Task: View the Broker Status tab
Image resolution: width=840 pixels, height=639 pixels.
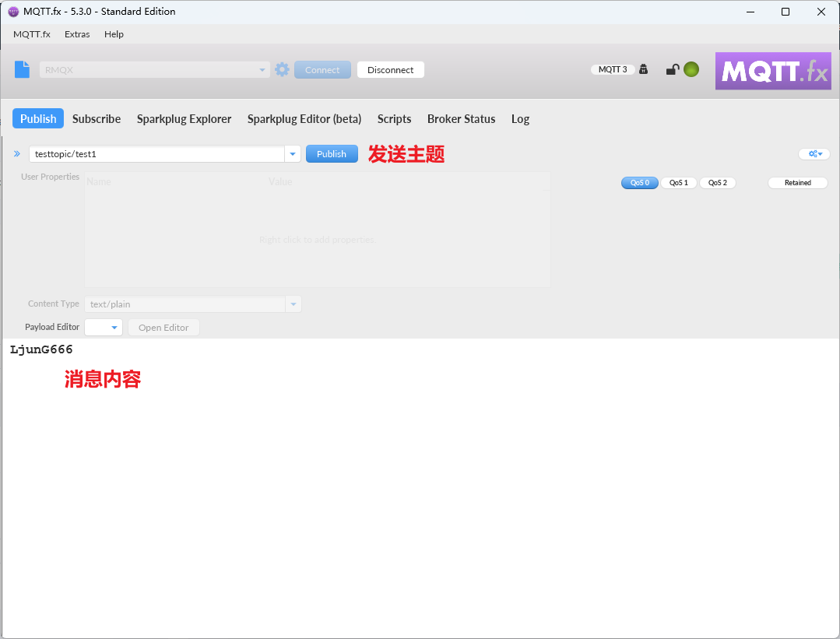Action: click(461, 119)
